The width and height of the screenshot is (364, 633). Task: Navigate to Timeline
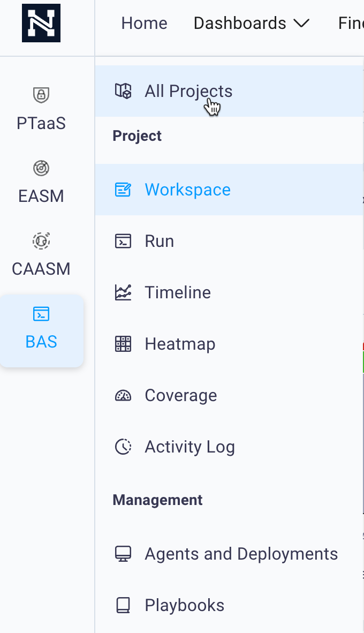click(229, 292)
